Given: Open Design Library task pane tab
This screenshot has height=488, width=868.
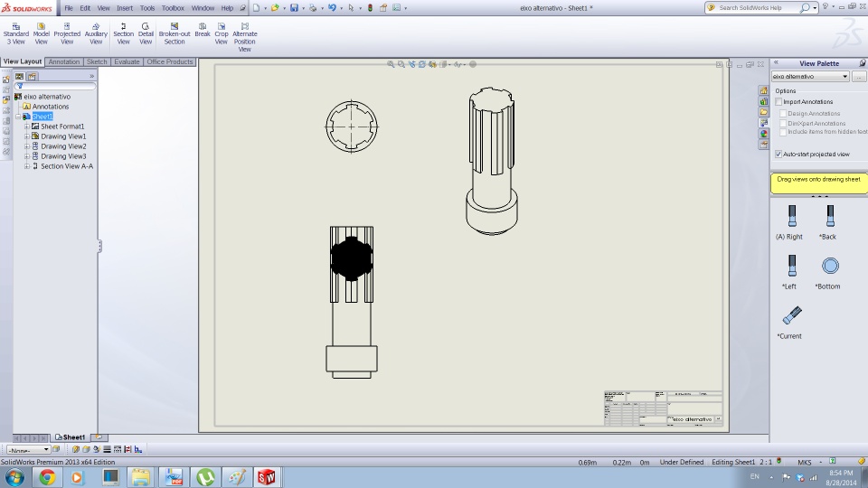Looking at the screenshot, I should point(764,101).
